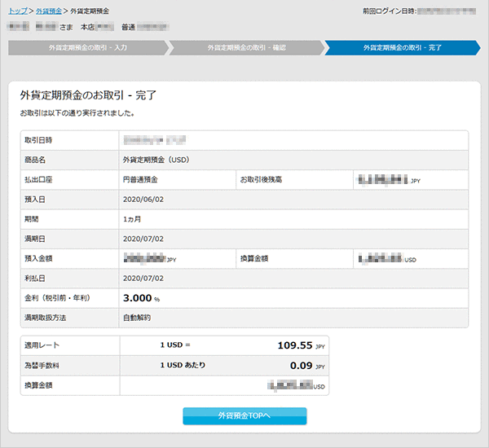The width and height of the screenshot is (489, 448).
Task: Click the 3.000 % interest rate value
Action: pyautogui.click(x=141, y=298)
